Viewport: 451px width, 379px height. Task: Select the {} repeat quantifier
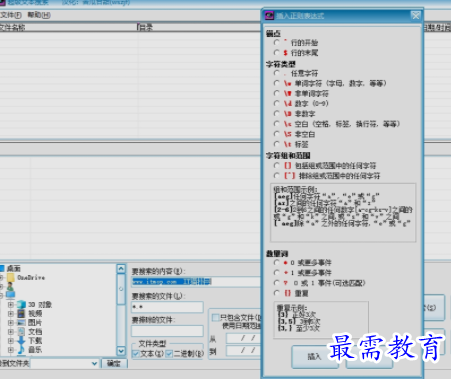[276, 293]
